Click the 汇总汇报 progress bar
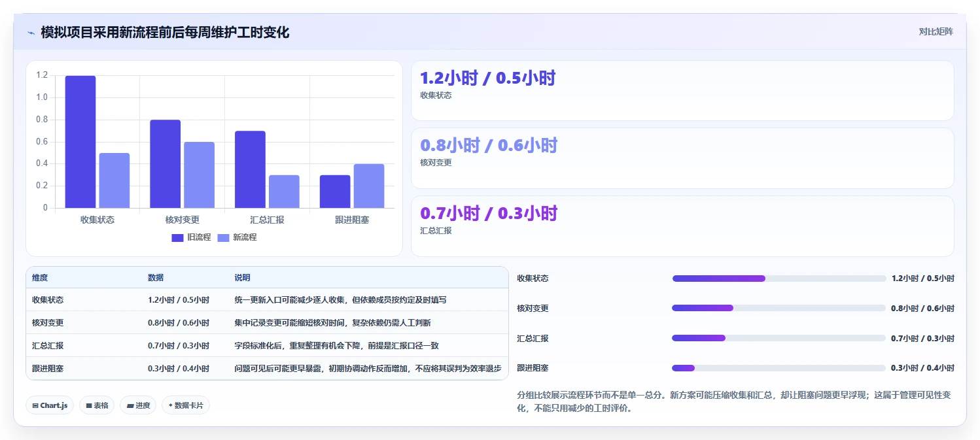Image resolution: width=980 pixels, height=440 pixels. click(x=779, y=339)
